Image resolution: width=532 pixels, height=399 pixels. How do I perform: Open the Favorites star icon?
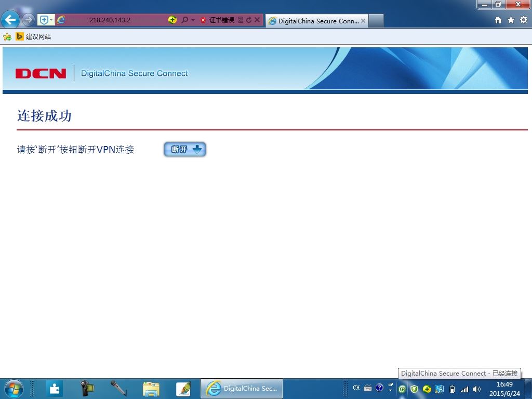[511, 20]
